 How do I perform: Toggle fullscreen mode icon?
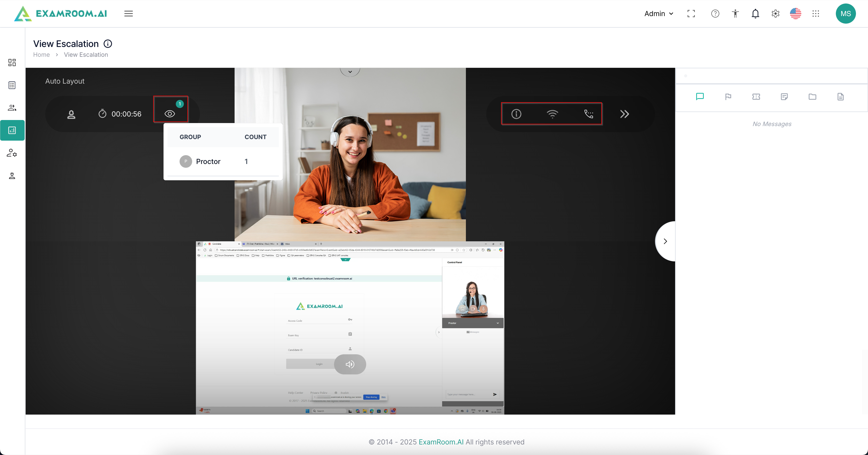691,14
